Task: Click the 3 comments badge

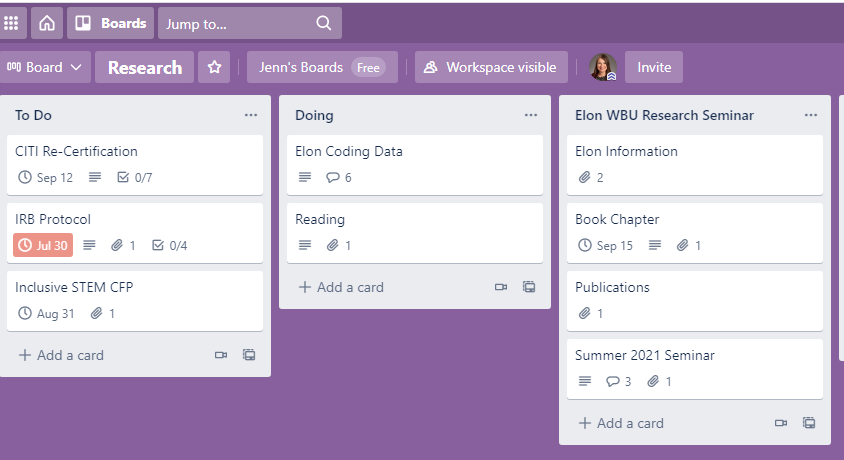Action: [618, 381]
